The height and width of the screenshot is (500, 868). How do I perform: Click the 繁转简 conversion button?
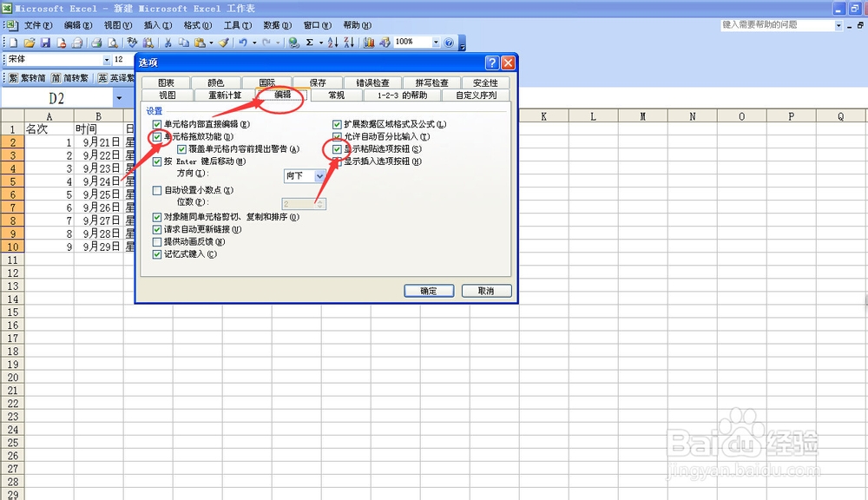(27, 78)
